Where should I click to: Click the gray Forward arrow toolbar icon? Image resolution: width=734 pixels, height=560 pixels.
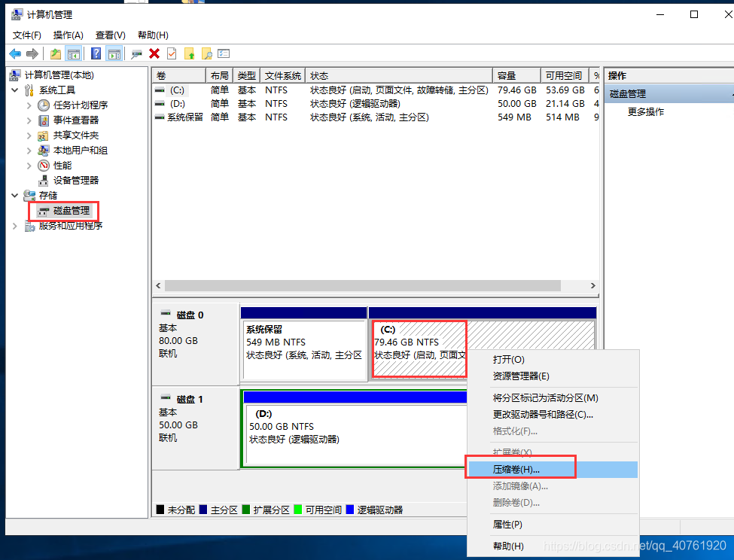32,53
